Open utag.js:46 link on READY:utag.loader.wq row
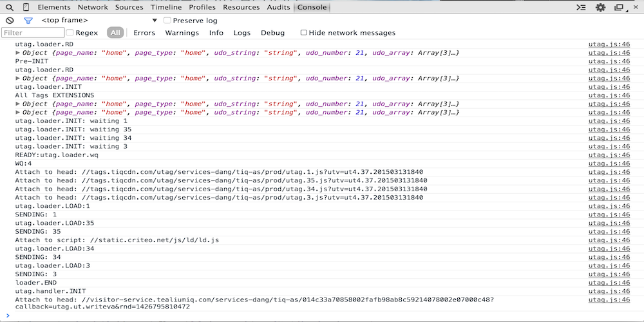 [609, 155]
